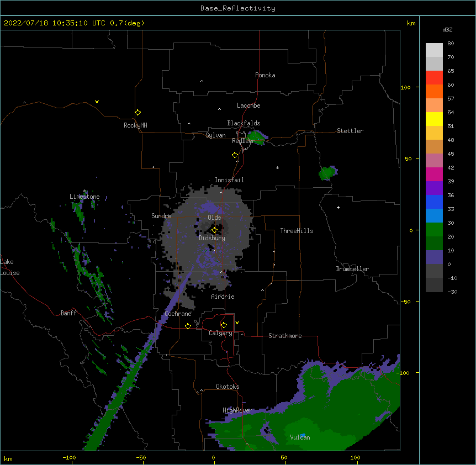Click the Calgary city label

[220, 333]
